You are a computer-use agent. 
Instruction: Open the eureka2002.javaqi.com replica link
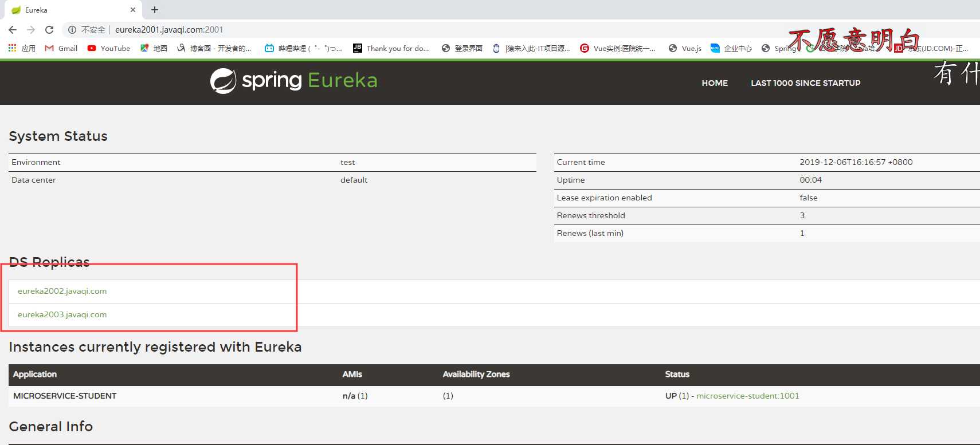(x=62, y=291)
